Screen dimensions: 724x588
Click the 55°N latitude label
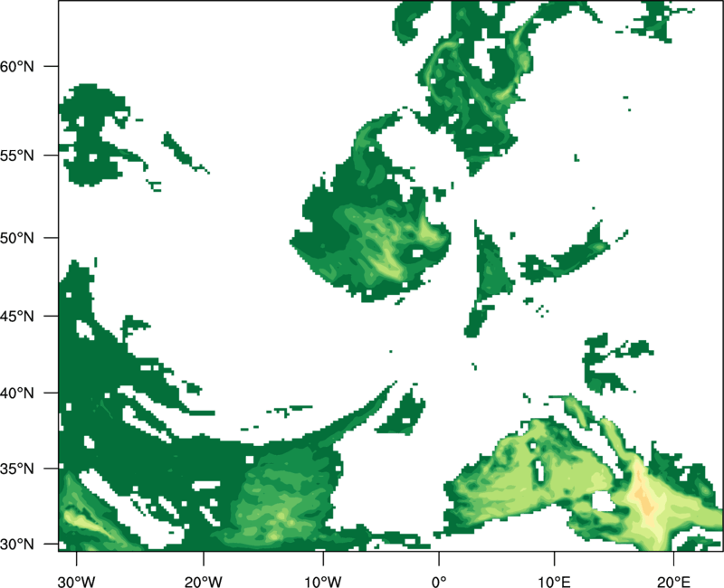(x=17, y=156)
